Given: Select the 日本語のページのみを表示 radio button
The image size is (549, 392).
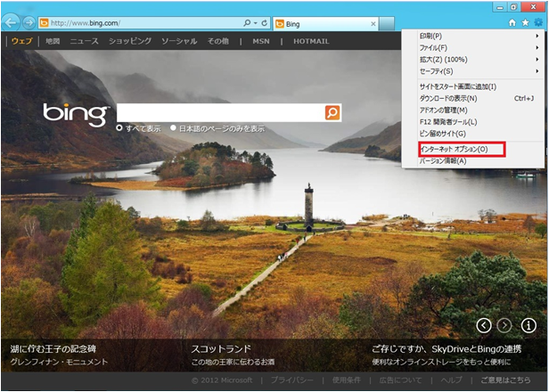Looking at the screenshot, I should tap(173, 128).
